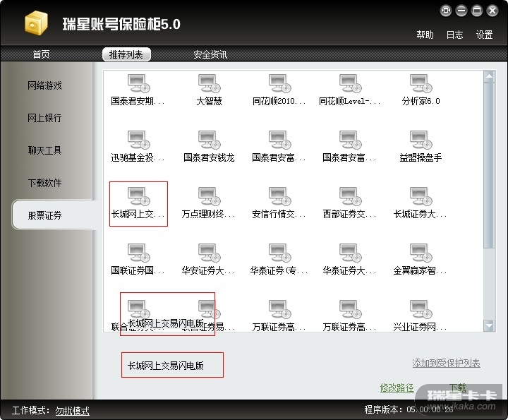Open the 安全资讯 tab
Viewport: 508px width, 420px height.
(210, 54)
